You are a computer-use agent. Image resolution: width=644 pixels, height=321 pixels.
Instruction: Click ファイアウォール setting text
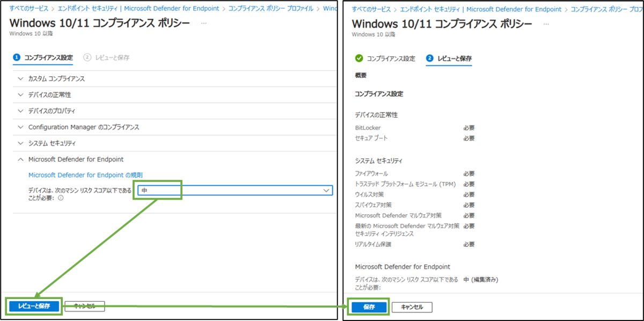[x=371, y=173]
